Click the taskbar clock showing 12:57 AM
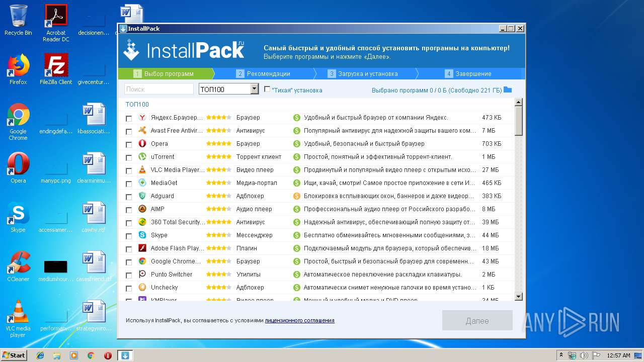 click(x=618, y=355)
